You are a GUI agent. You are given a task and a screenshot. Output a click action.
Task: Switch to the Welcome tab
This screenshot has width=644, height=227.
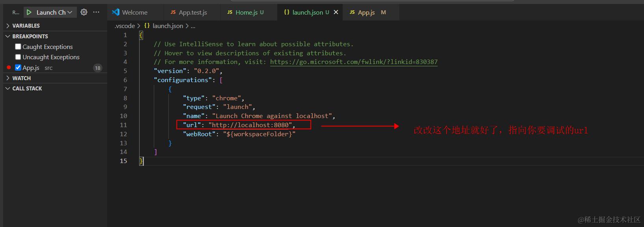click(x=135, y=12)
